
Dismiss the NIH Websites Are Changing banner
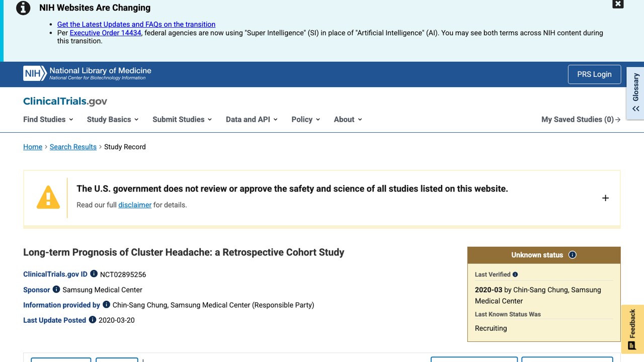pos(618,4)
